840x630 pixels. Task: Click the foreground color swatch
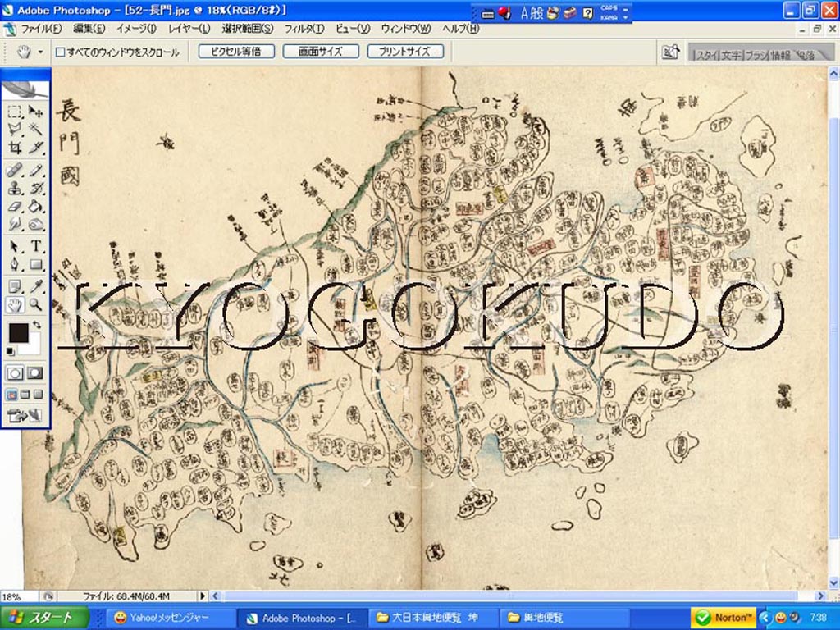[x=19, y=332]
